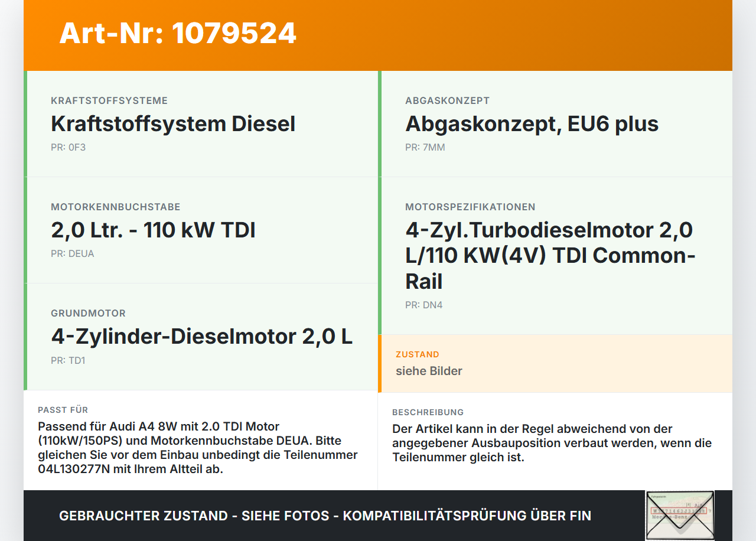Click the code "PR: DEUA"
This screenshot has height=541, width=756.
(73, 254)
